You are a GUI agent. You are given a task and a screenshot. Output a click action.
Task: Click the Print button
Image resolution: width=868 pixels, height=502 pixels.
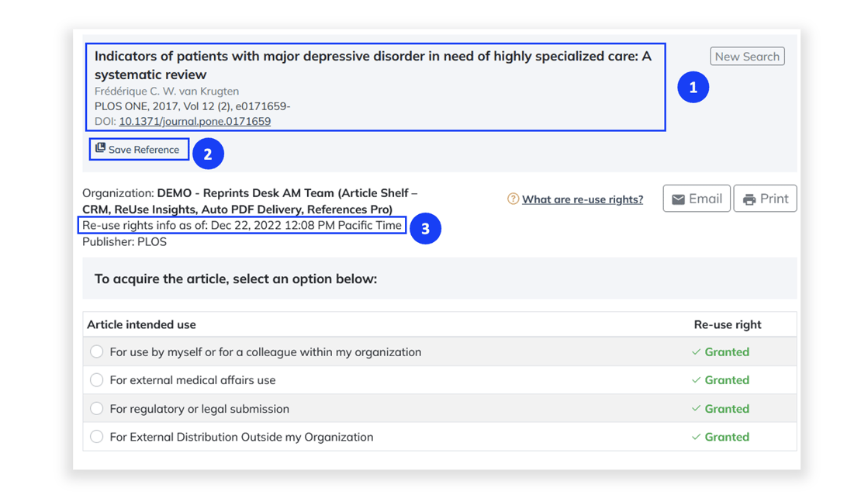(x=765, y=198)
